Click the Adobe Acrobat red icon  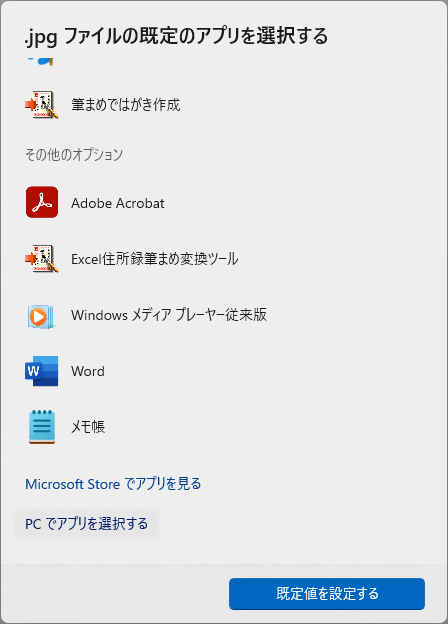click(42, 202)
